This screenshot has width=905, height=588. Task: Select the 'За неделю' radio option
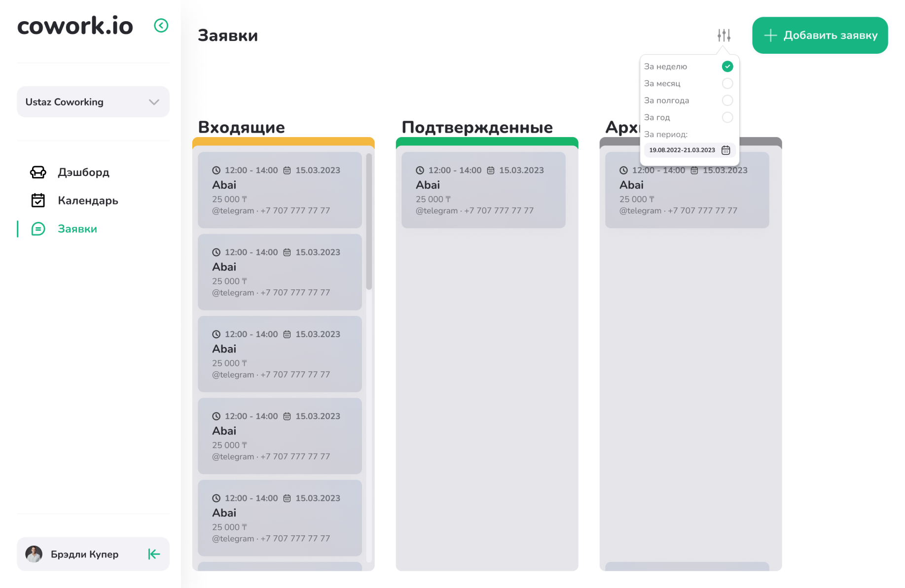point(727,67)
